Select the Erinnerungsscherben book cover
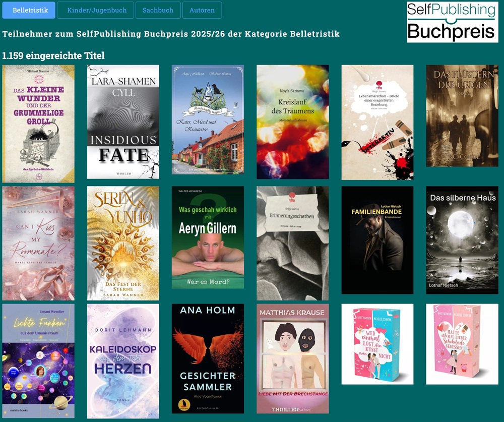This screenshot has height=422, width=504. pos(292,243)
